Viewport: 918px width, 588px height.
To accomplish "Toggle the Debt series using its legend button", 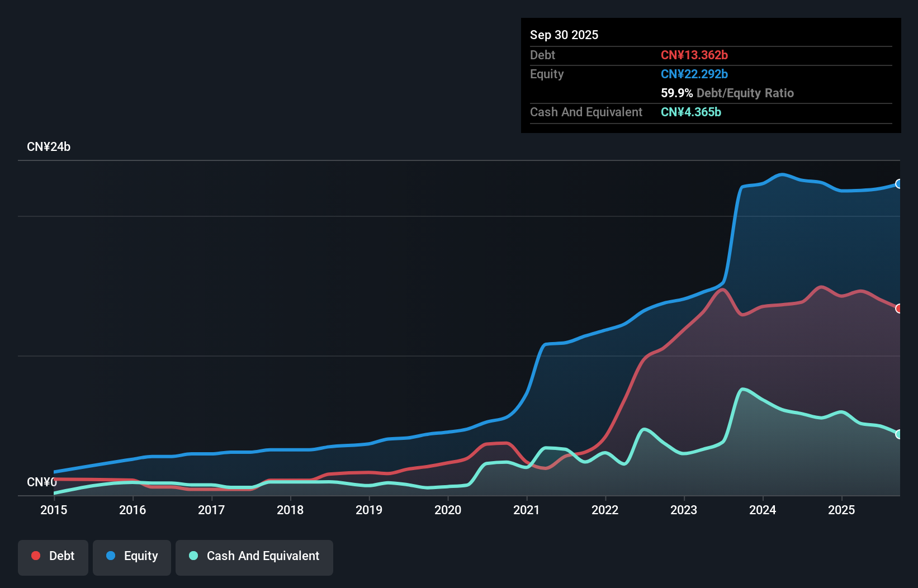I will click(x=53, y=557).
